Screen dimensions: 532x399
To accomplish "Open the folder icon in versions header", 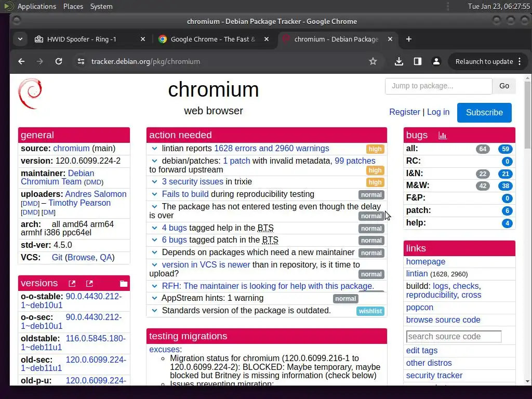I will pyautogui.click(x=124, y=284).
